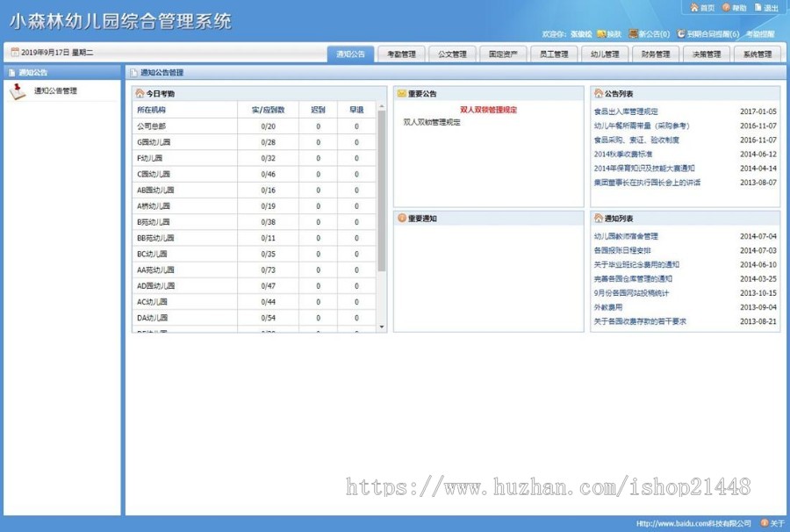Screen dimensions: 790x532
Task: Switch to the 考勤管理 tab
Action: click(x=400, y=54)
